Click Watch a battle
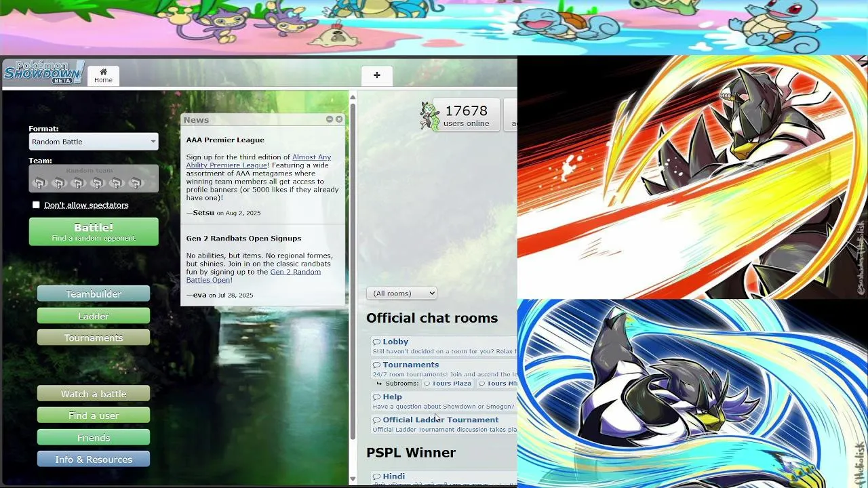 [94, 394]
